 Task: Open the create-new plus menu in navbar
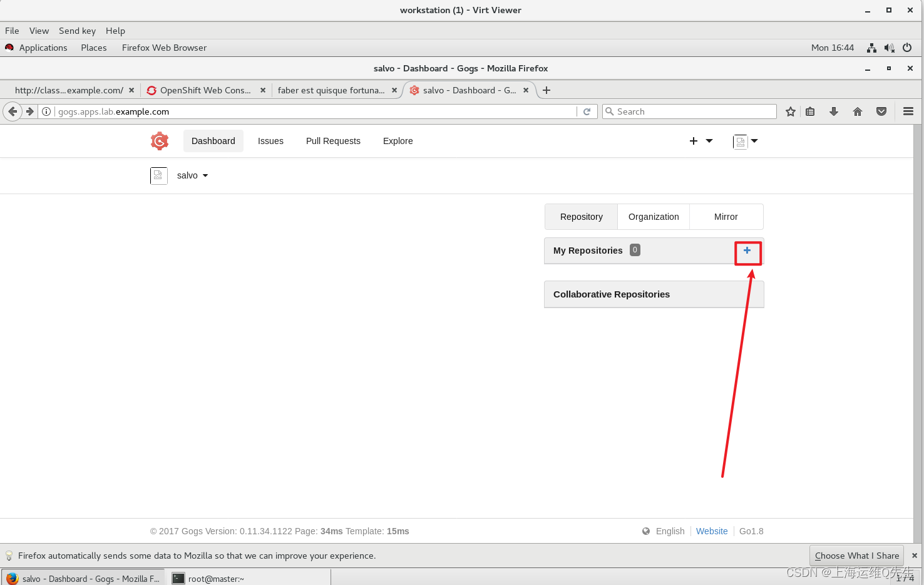pos(701,141)
